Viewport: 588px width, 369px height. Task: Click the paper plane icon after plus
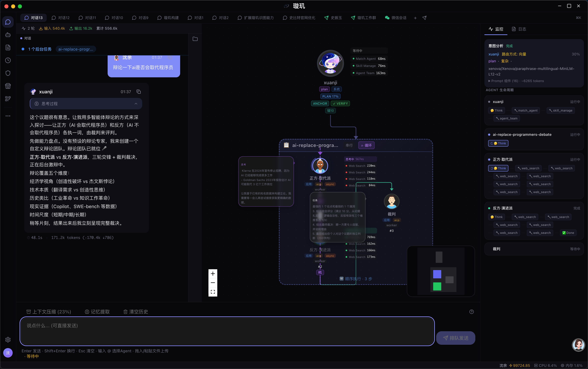pyautogui.click(x=424, y=18)
